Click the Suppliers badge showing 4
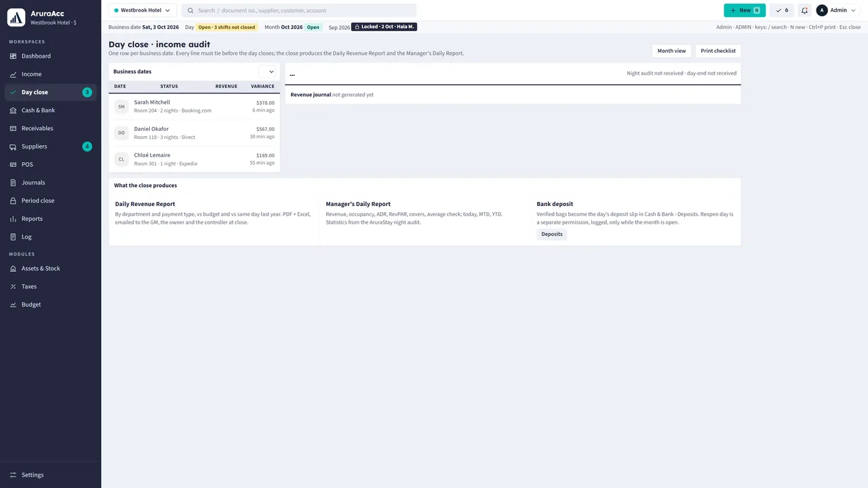The width and height of the screenshot is (868, 488). [x=87, y=146]
